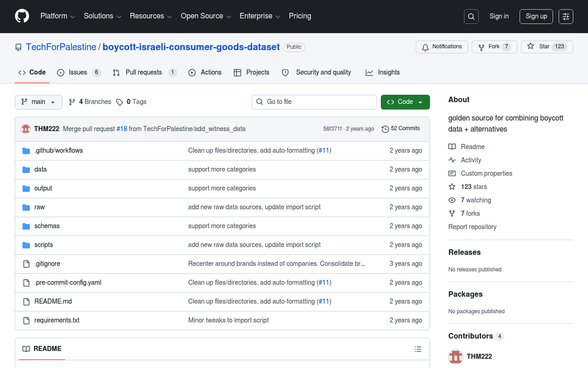Open the search magnifier icon in header
588x368 pixels.
pyautogui.click(x=471, y=17)
